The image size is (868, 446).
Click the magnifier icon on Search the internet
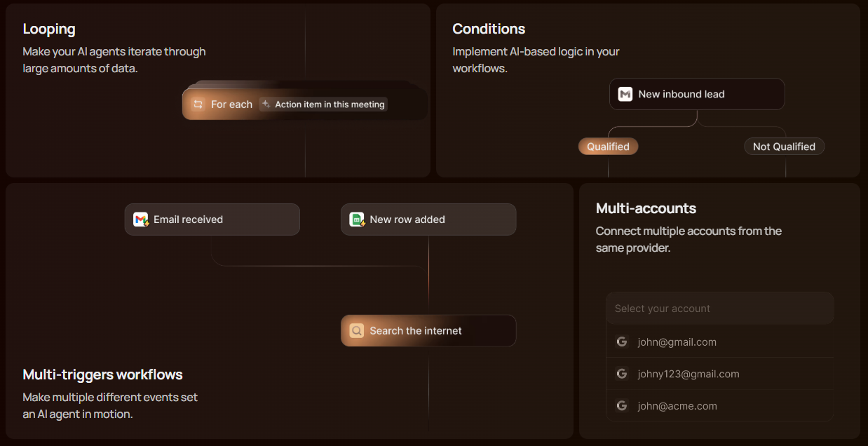tap(357, 330)
